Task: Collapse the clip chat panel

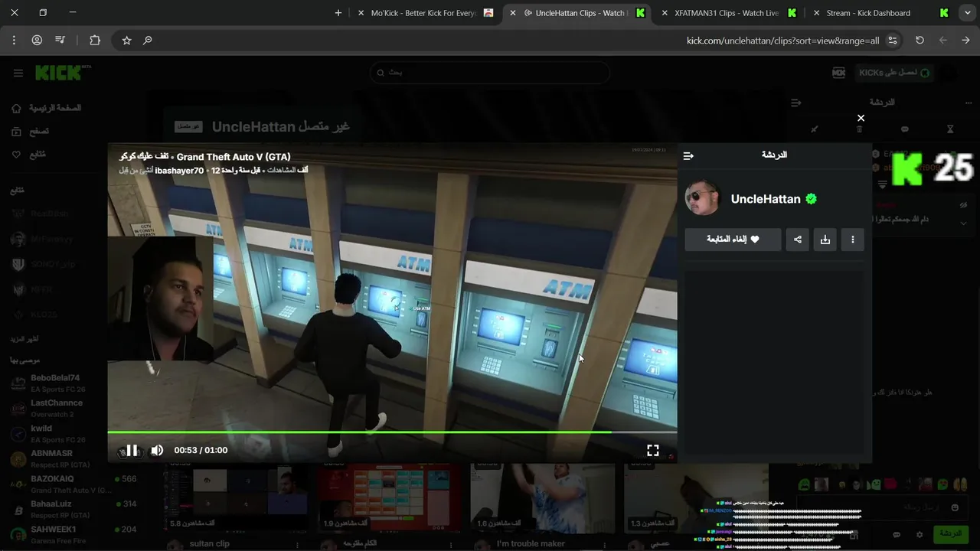Action: pyautogui.click(x=688, y=155)
